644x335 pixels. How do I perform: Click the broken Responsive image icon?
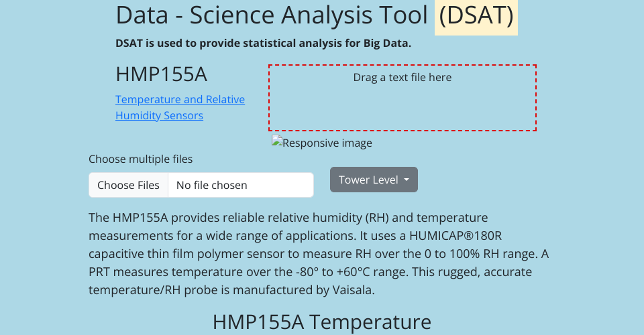click(277, 142)
